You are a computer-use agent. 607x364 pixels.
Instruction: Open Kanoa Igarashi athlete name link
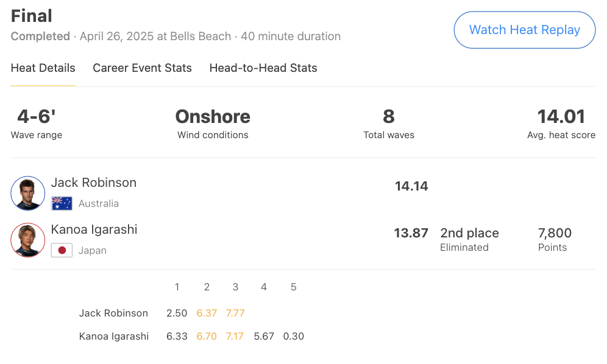(x=94, y=229)
